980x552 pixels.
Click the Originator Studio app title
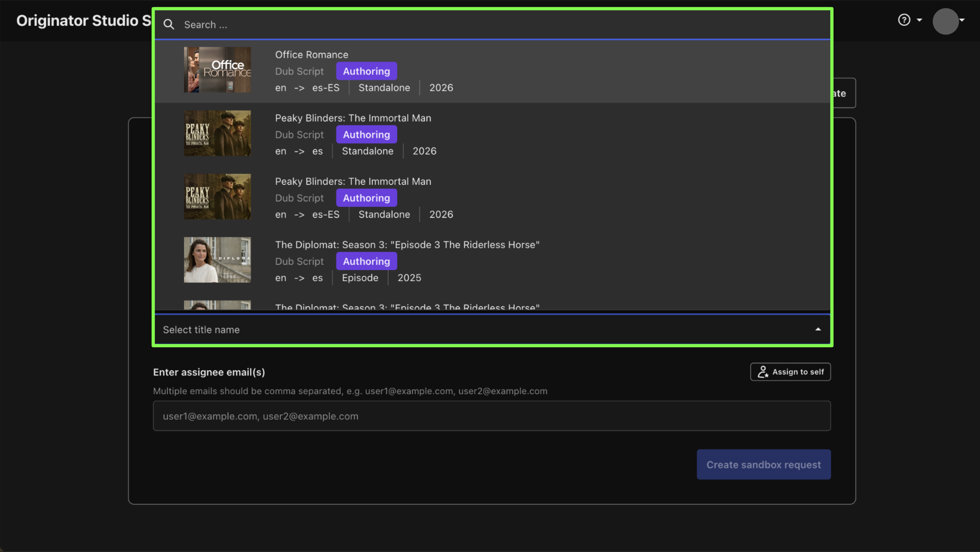pos(84,21)
